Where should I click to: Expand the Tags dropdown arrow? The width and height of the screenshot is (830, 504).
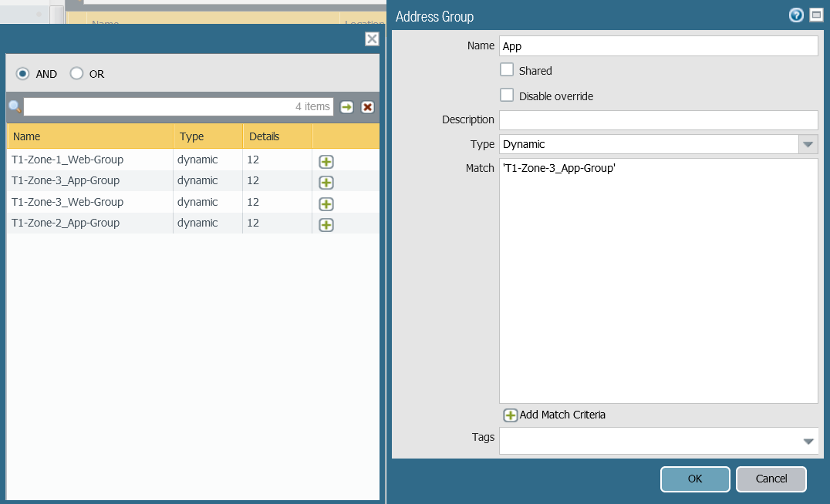click(x=808, y=442)
